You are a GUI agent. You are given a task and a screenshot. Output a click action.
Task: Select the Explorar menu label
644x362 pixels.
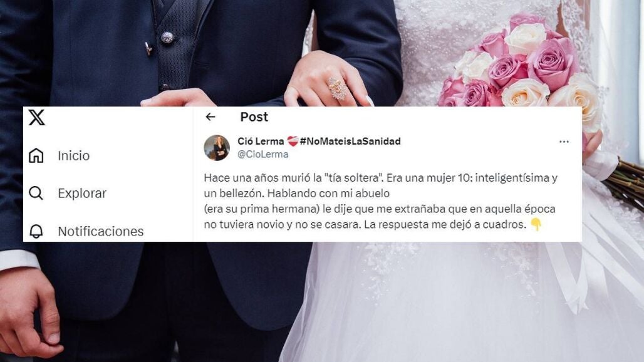[x=81, y=193]
